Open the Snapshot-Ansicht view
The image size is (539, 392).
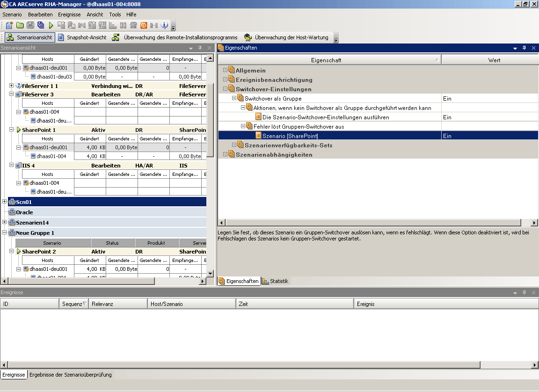click(82, 37)
